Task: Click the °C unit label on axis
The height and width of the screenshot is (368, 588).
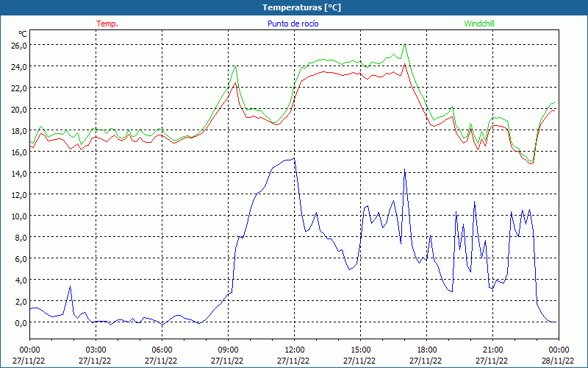Action: pos(23,34)
